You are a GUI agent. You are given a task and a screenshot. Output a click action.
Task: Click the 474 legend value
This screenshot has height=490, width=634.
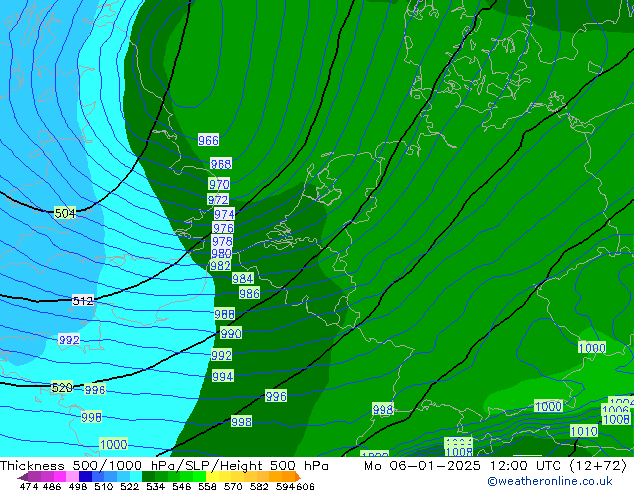coord(29,486)
